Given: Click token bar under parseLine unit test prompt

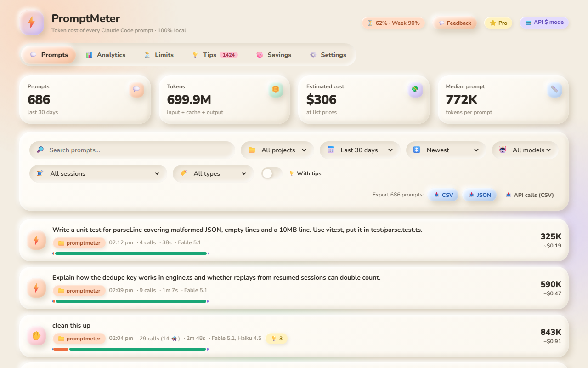Looking at the screenshot, I should click(130, 253).
